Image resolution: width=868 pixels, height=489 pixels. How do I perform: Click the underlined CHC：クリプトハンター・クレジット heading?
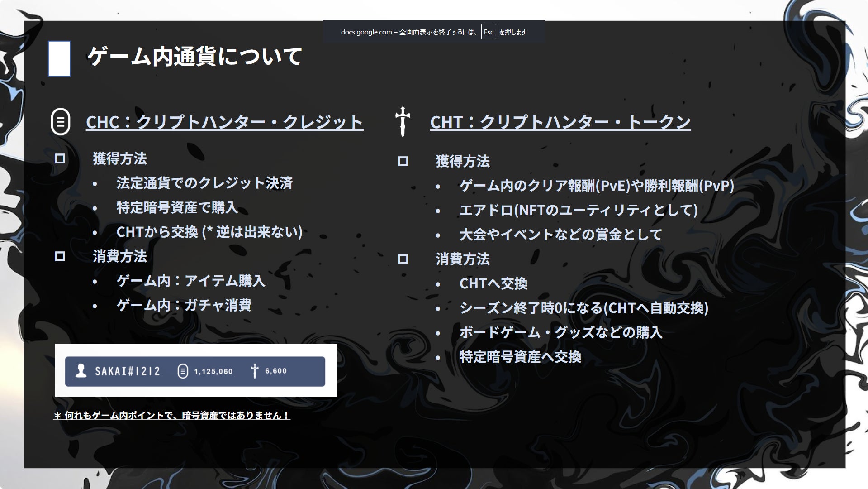tap(224, 122)
